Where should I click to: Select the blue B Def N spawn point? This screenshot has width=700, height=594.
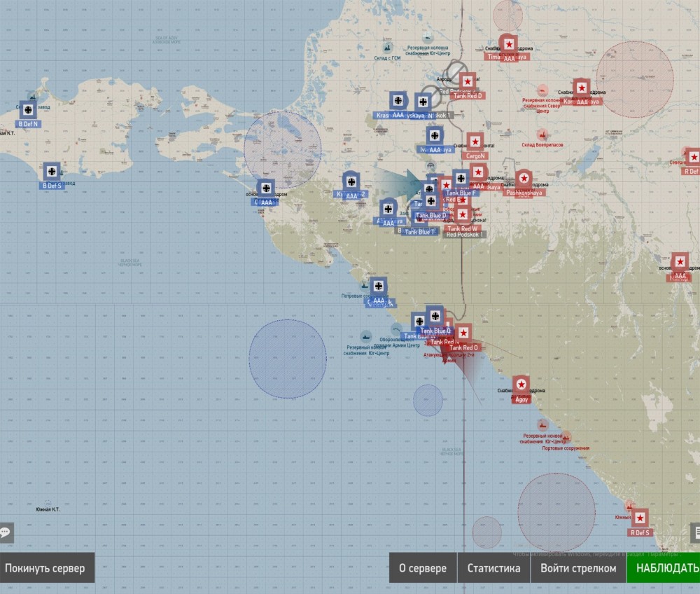pyautogui.click(x=28, y=109)
